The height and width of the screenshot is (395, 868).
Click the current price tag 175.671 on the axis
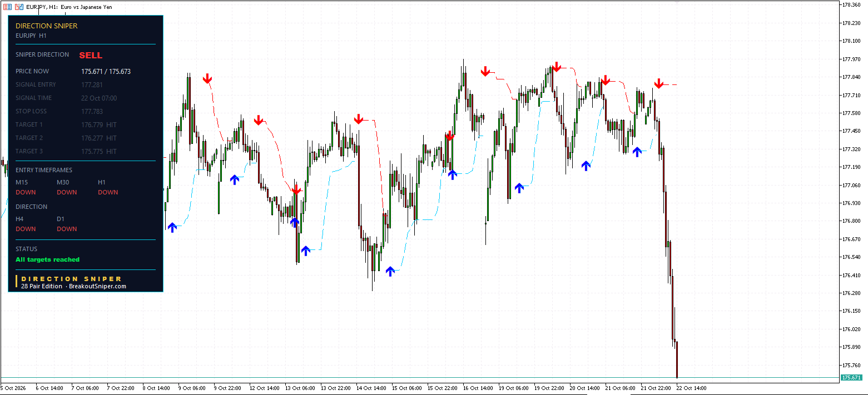point(851,378)
